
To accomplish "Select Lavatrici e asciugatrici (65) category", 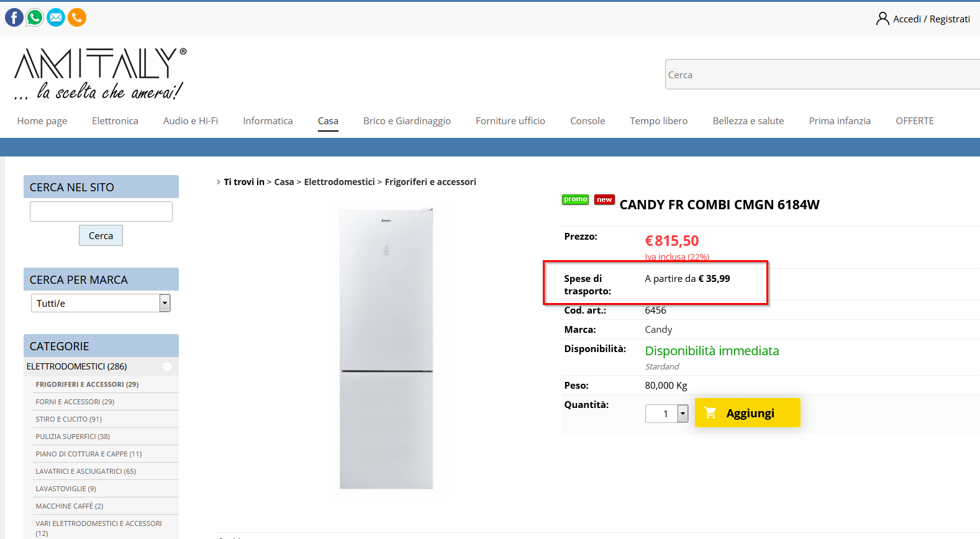I will click(x=86, y=471).
